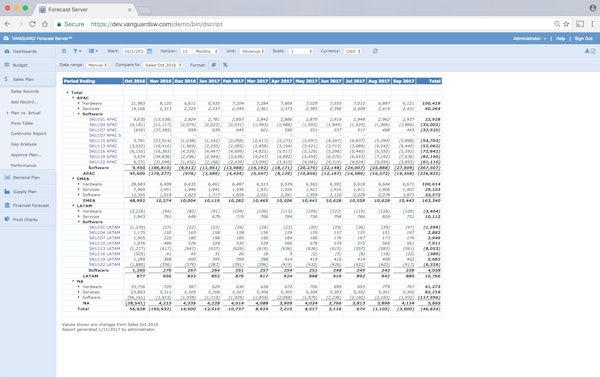Image resolution: width=600 pixels, height=377 pixels.
Task: Open Pivot Table under Sales Plan
Action: [22, 123]
